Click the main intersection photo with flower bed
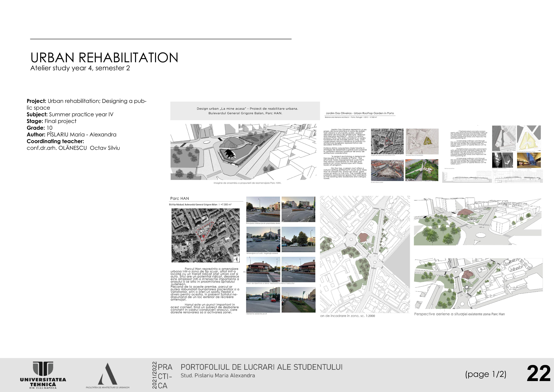Image resolution: width=554 pixels, height=392 pixels. tap(263, 209)
